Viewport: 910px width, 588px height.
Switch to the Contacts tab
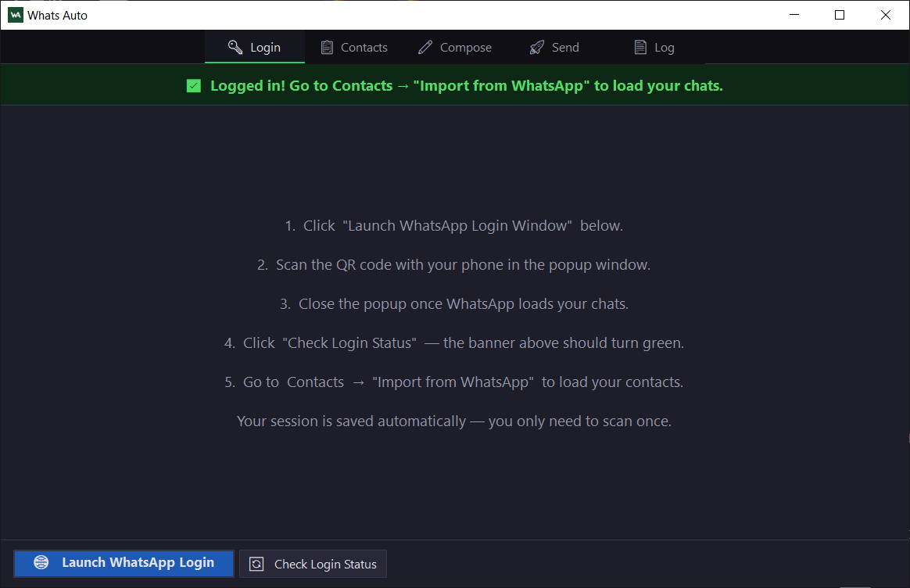[x=355, y=47]
